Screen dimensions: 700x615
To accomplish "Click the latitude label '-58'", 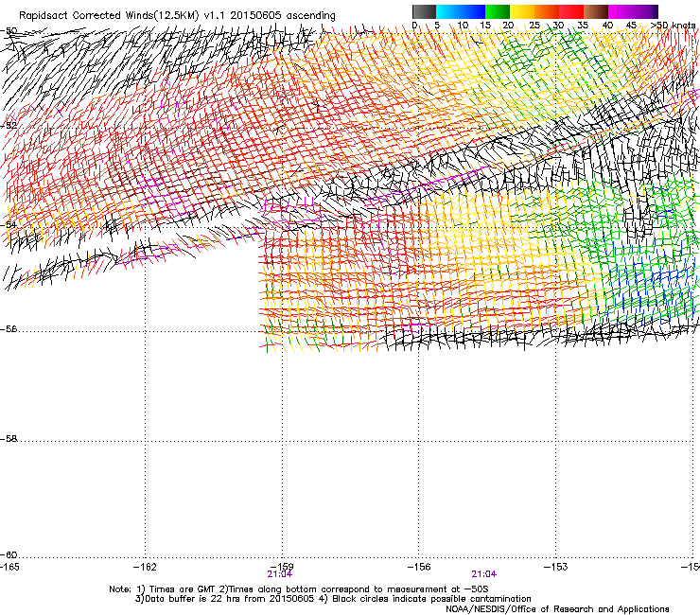I will (x=9, y=439).
